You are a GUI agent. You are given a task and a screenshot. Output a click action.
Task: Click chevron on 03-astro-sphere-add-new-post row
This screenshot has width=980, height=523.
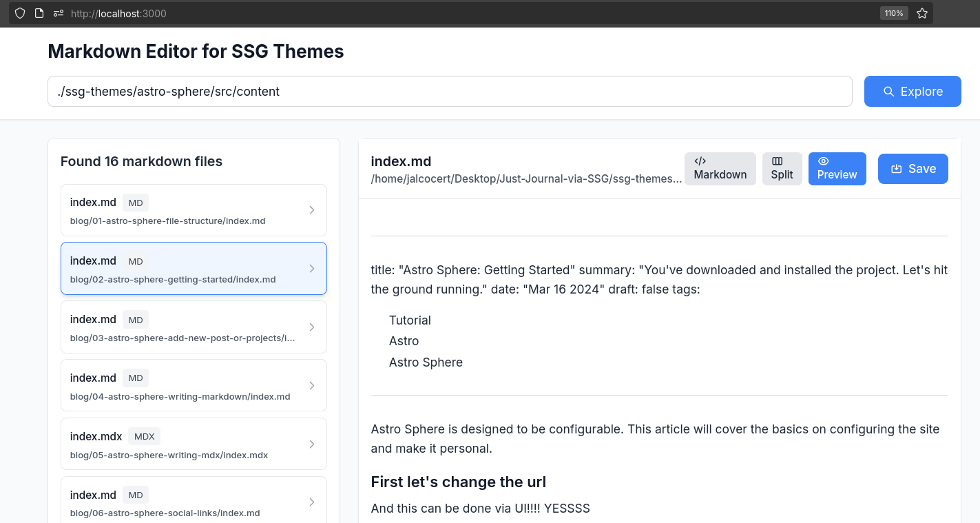click(312, 327)
